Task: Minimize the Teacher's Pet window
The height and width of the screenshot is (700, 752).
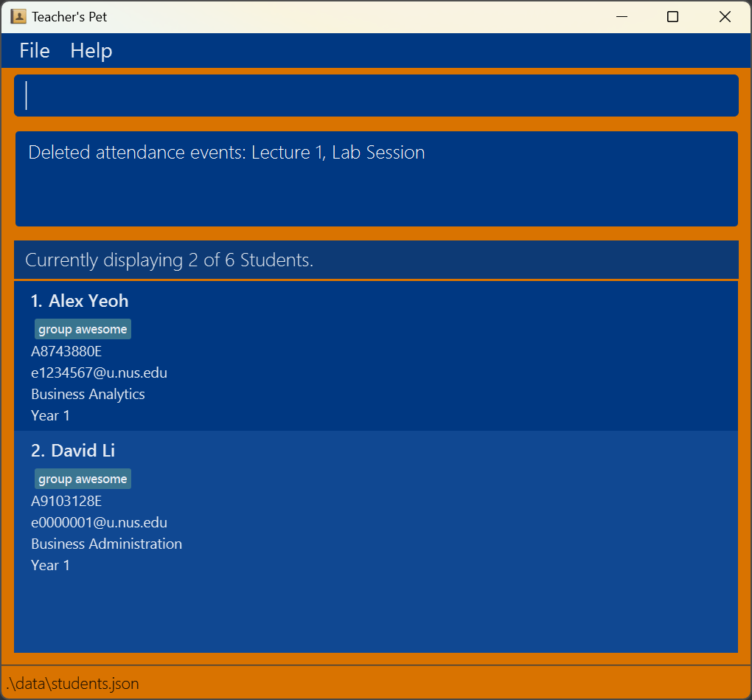Action: pos(622,17)
